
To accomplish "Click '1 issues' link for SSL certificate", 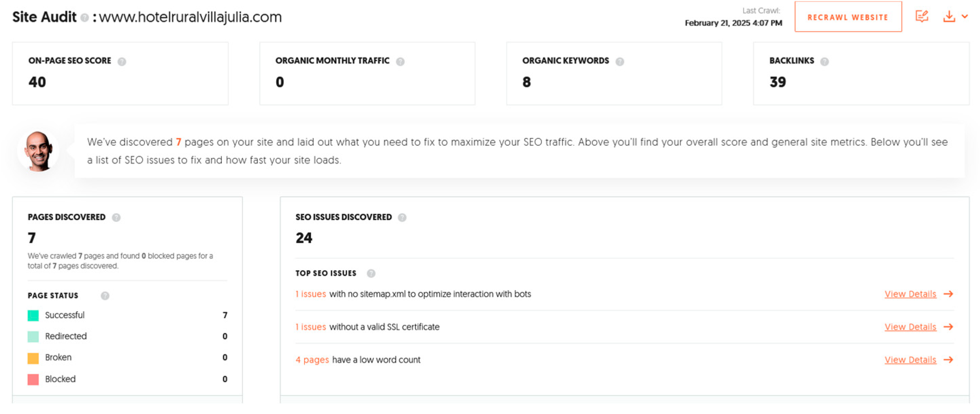I will click(310, 327).
